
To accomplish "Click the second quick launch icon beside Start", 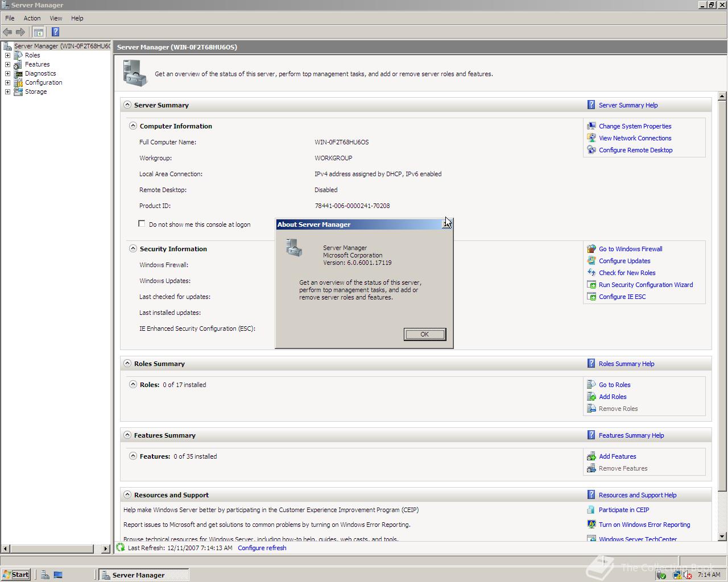I will tap(58, 575).
